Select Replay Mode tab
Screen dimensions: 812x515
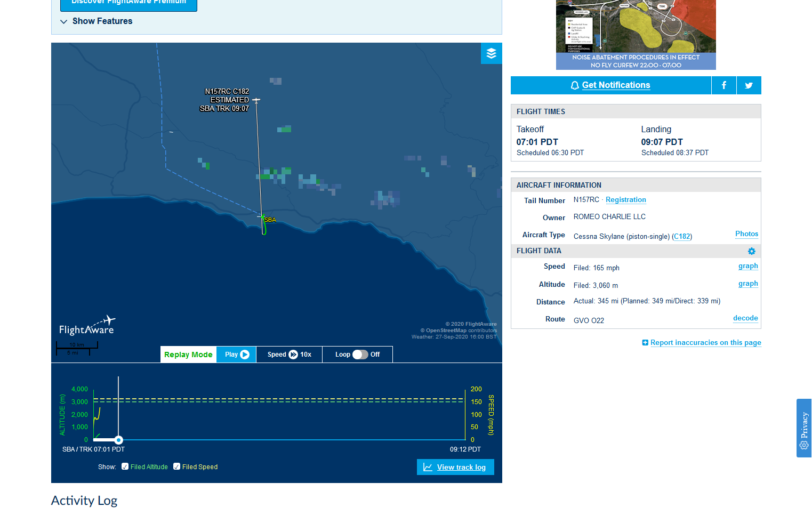click(188, 355)
